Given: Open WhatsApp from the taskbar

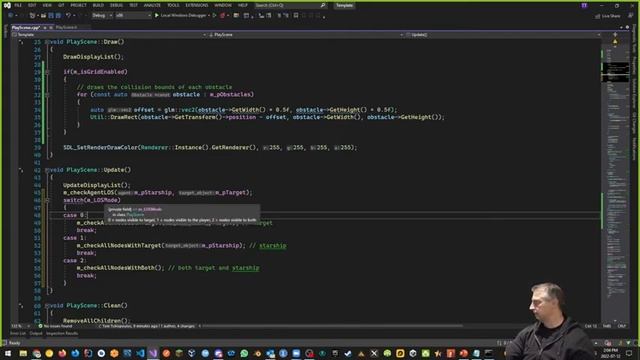Looking at the screenshot, I should [244, 353].
